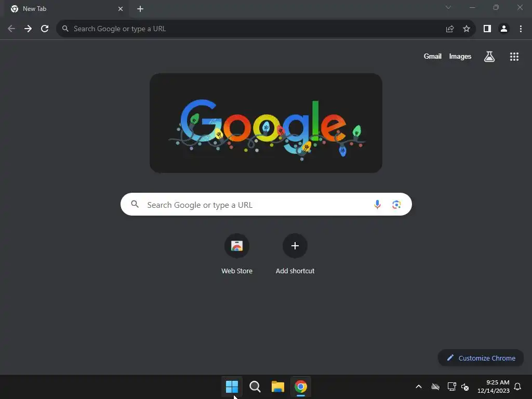Open notifications bell in taskbar
This screenshot has width=532, height=399.
click(x=518, y=387)
